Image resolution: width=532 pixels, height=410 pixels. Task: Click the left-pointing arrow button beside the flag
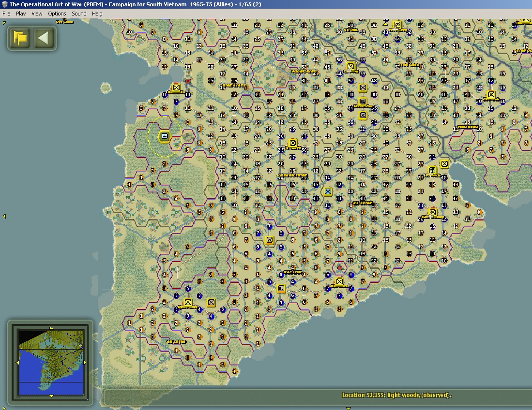[x=44, y=38]
